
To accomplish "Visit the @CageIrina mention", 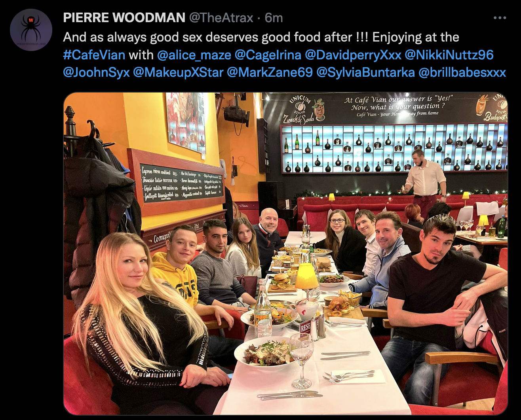I will coord(268,55).
